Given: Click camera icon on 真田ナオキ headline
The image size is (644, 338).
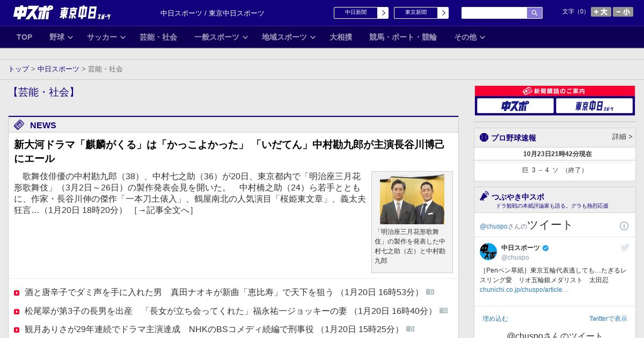Looking at the screenshot, I should (x=430, y=292).
